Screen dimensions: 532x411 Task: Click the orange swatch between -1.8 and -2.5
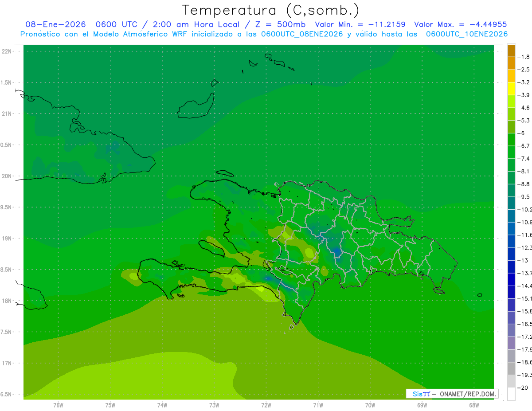click(511, 63)
